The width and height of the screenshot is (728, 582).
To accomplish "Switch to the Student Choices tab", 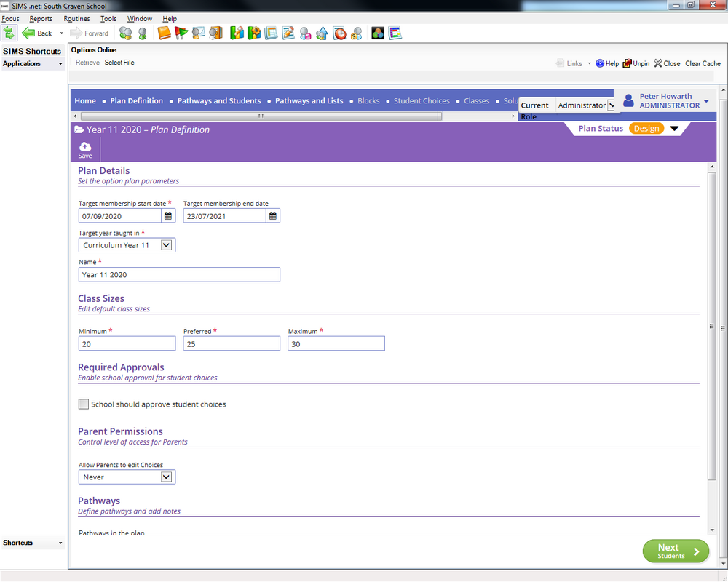I will click(422, 100).
